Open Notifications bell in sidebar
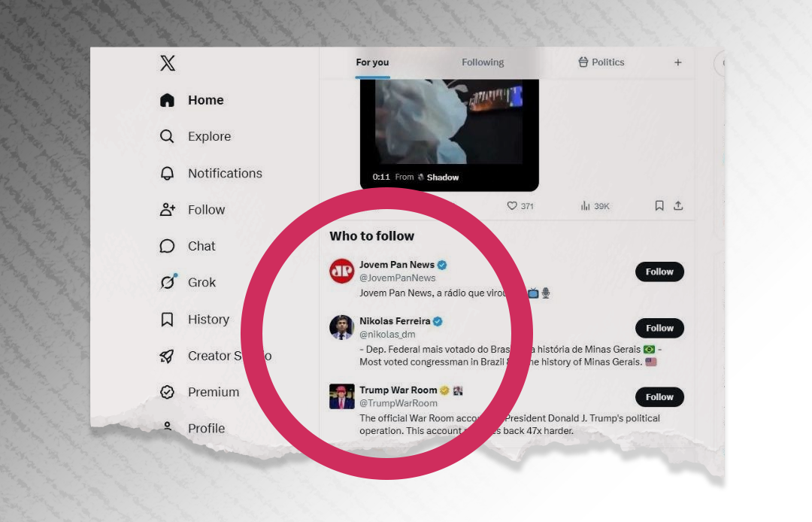Image resolution: width=812 pixels, height=522 pixels. pyautogui.click(x=167, y=173)
